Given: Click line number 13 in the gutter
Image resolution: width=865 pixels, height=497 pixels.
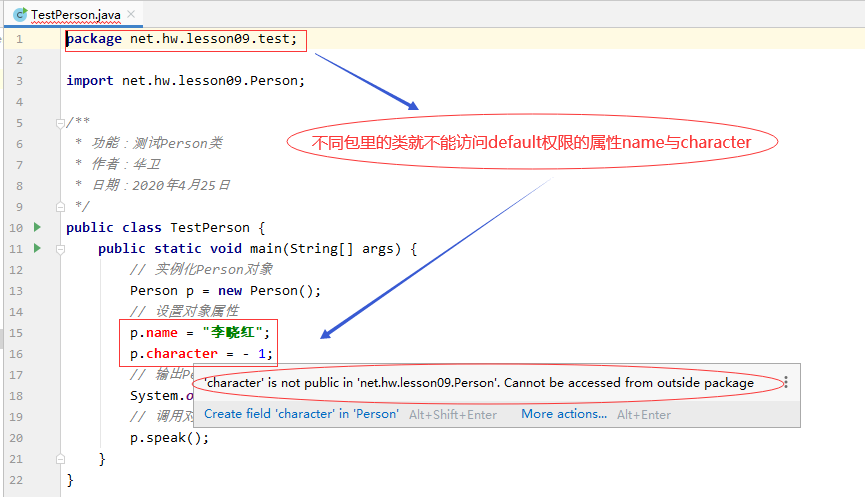Looking at the screenshot, I should pos(16,291).
